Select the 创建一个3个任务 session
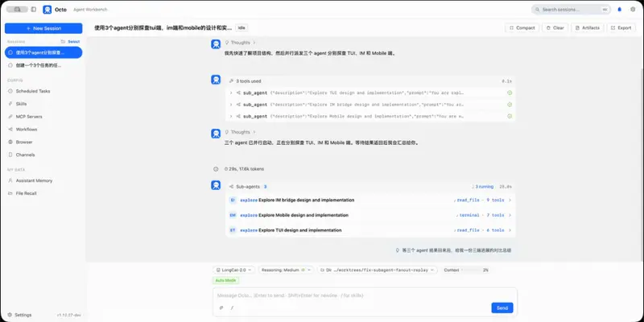Screen dimensions: 644x322 coord(43,65)
